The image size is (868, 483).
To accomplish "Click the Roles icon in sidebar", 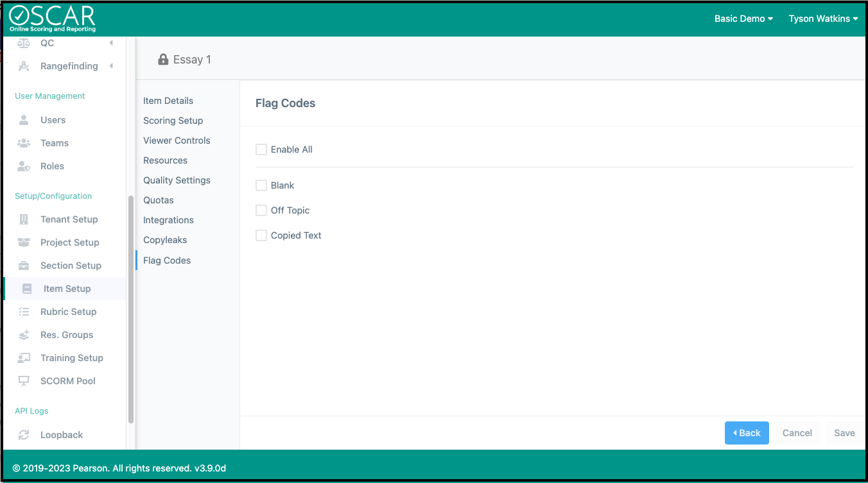I will [x=24, y=166].
